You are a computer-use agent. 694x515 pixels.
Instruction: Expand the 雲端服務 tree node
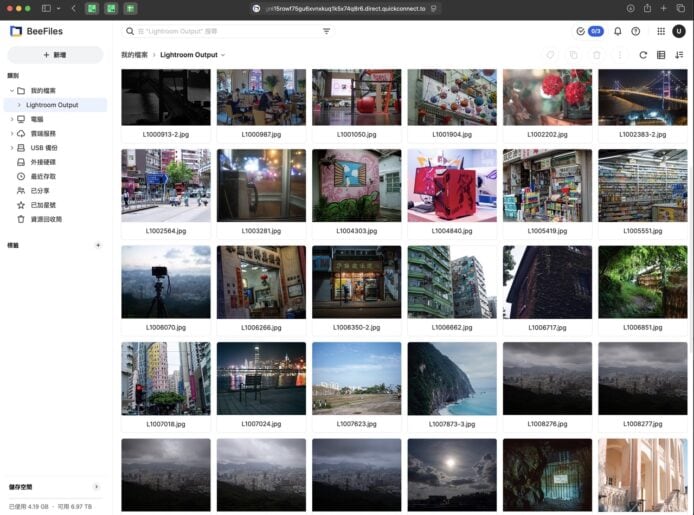(x=11, y=133)
